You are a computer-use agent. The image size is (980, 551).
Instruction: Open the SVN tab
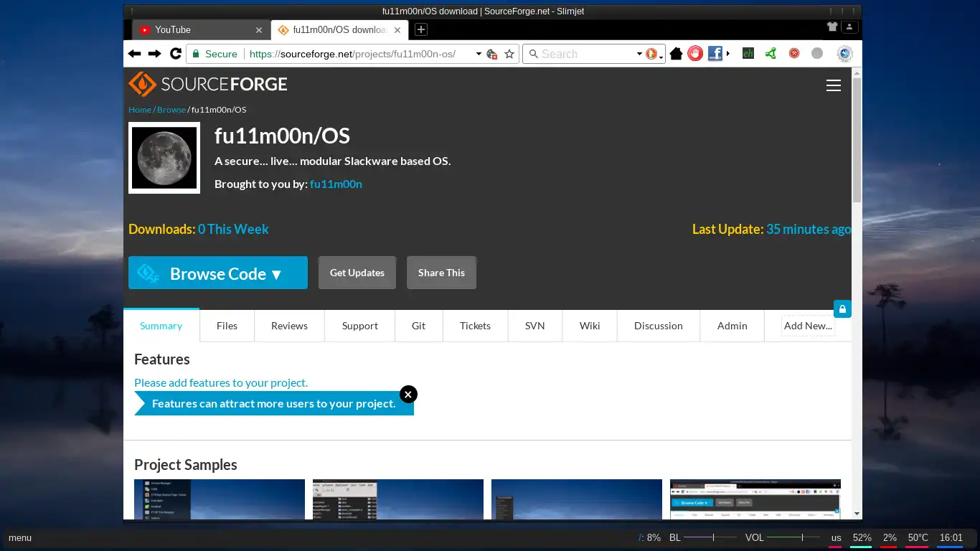point(535,326)
